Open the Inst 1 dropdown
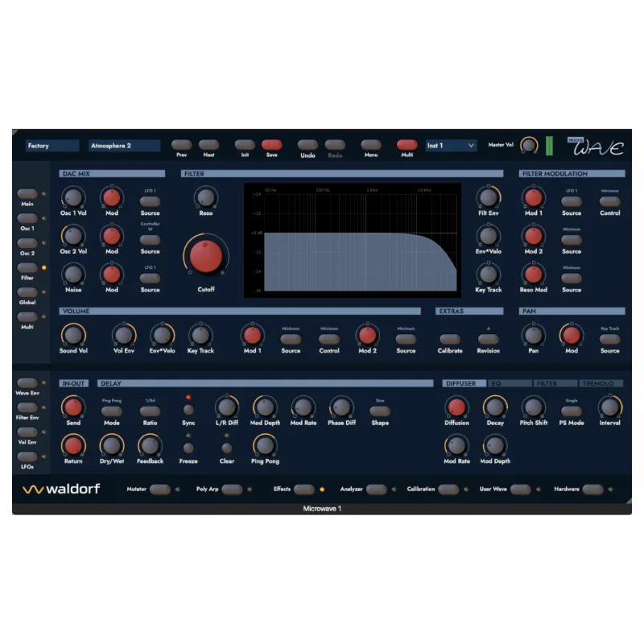The width and height of the screenshot is (644, 644). [451, 146]
